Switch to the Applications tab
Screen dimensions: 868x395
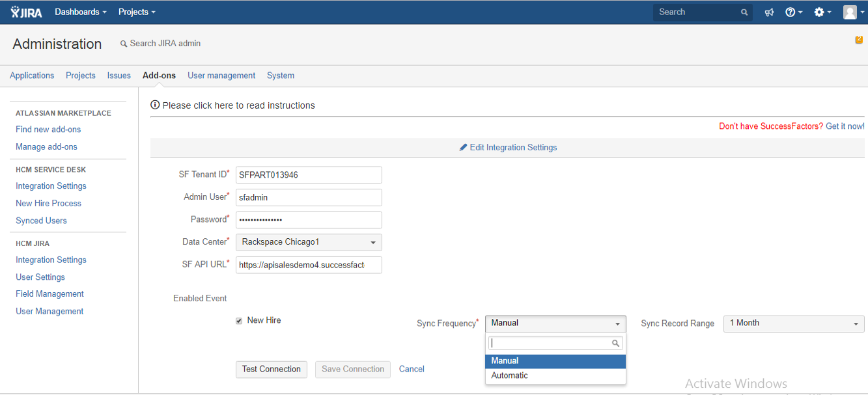pos(32,75)
